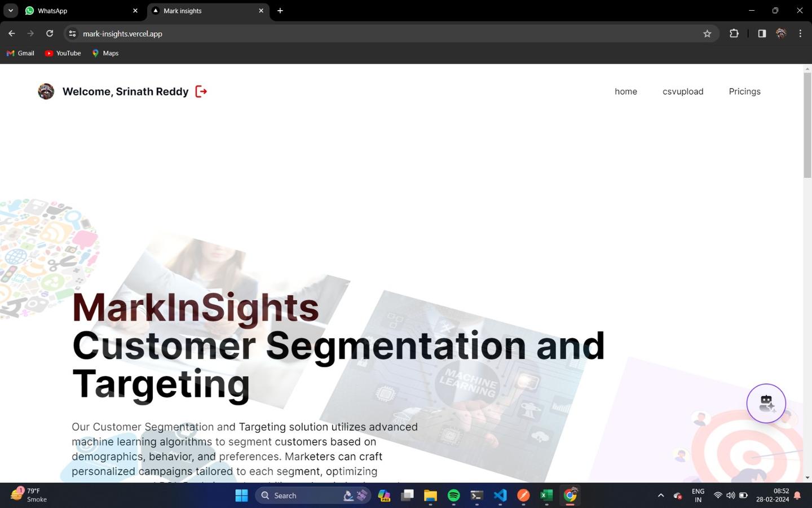Open the ENG IN language switcher
Screen dimensions: 812x508
point(698,496)
